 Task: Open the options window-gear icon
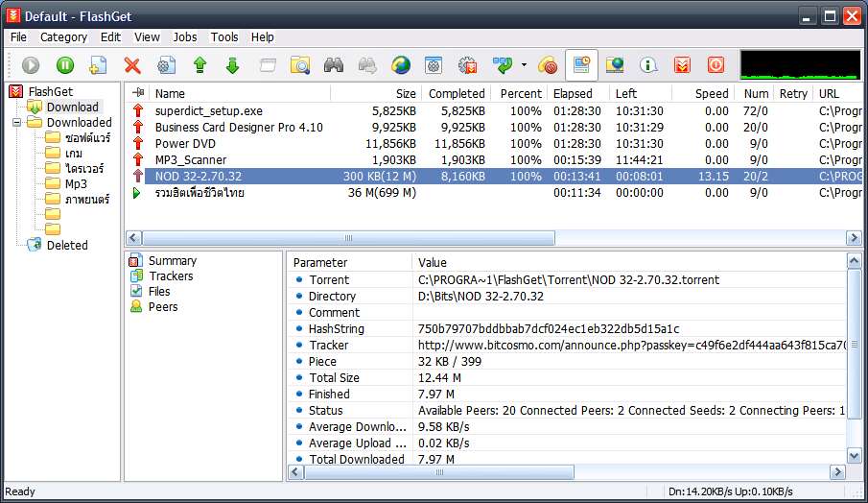click(x=434, y=65)
